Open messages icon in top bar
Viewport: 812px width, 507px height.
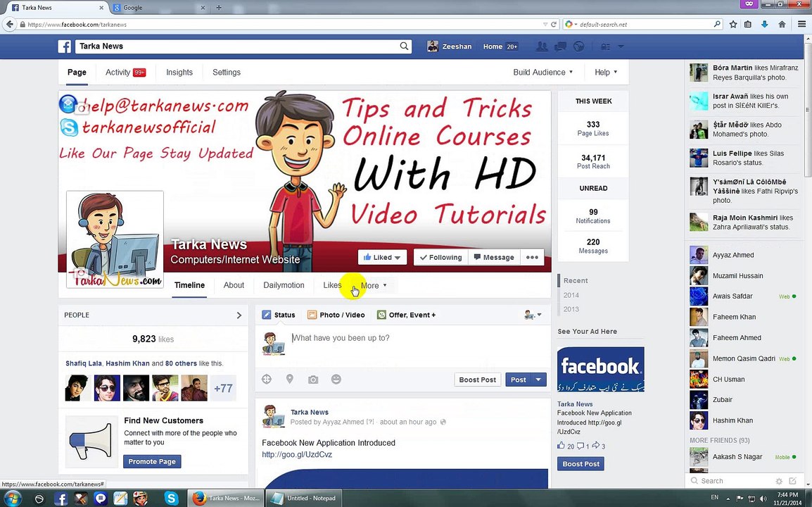point(560,46)
